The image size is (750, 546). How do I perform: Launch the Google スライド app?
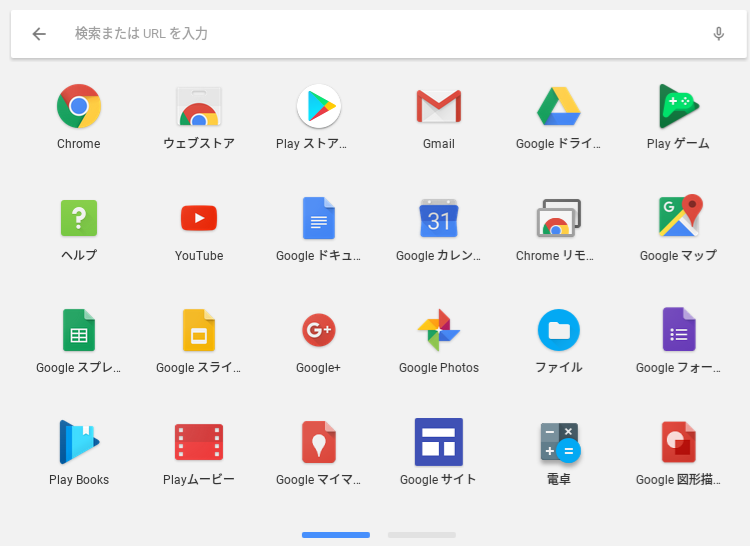click(x=199, y=330)
